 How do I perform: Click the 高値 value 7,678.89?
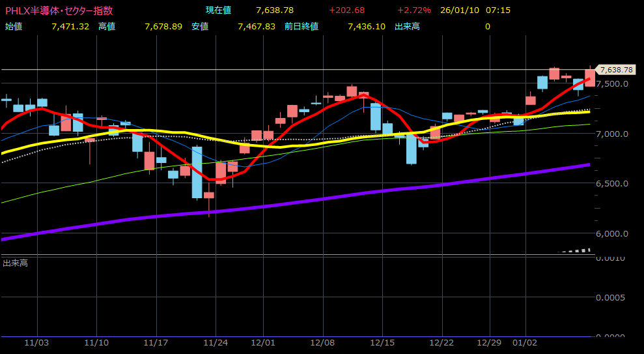click(x=163, y=26)
